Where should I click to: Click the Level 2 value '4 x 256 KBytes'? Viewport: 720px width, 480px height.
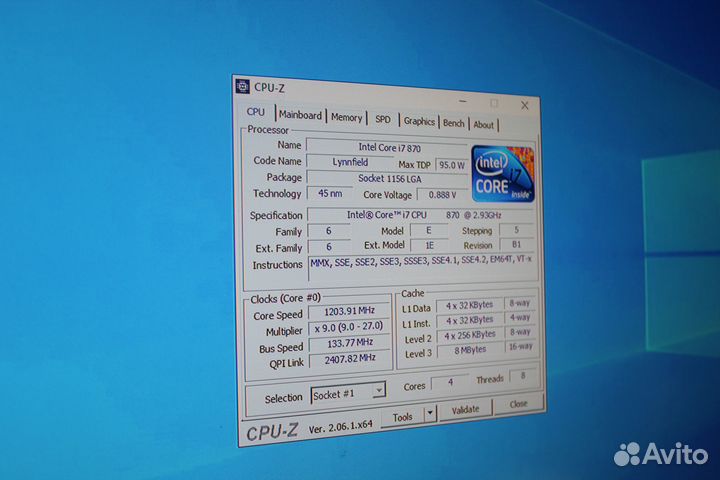(470, 335)
